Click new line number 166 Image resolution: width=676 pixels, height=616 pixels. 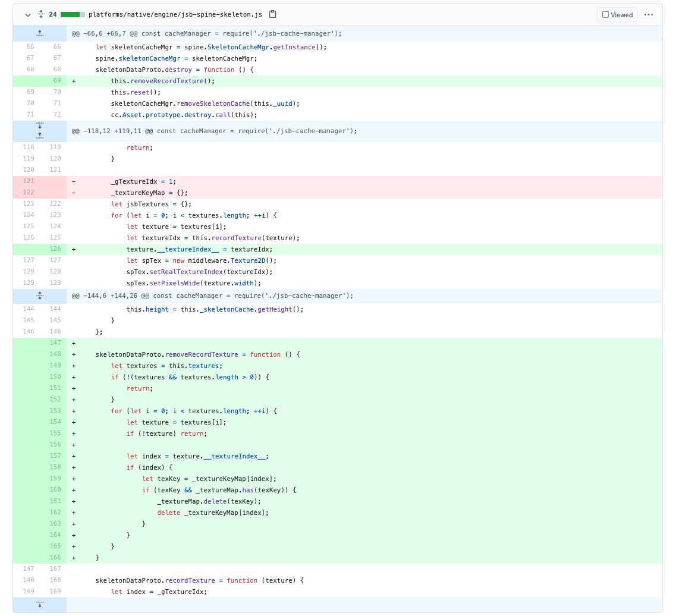point(56,558)
